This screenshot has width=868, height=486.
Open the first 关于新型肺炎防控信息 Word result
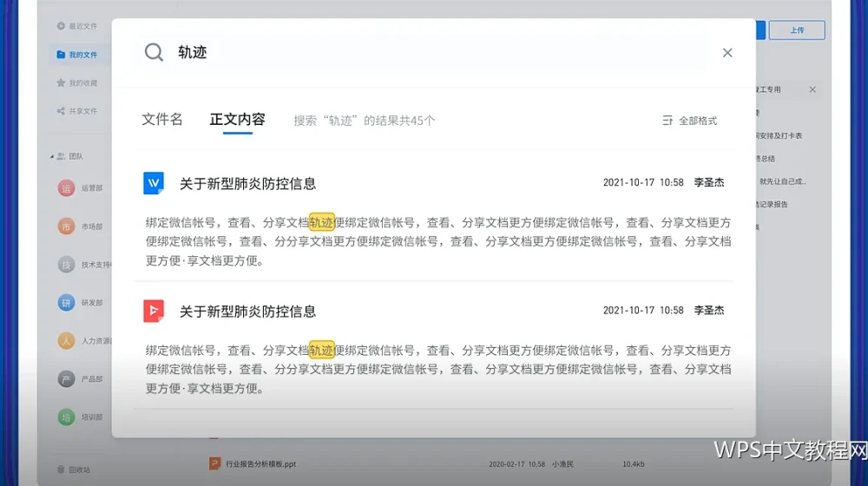click(x=247, y=184)
